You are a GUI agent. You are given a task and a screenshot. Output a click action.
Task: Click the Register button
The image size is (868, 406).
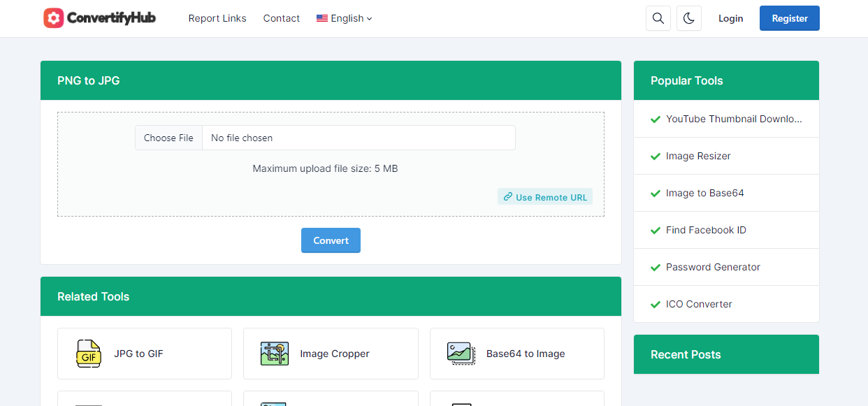click(790, 18)
